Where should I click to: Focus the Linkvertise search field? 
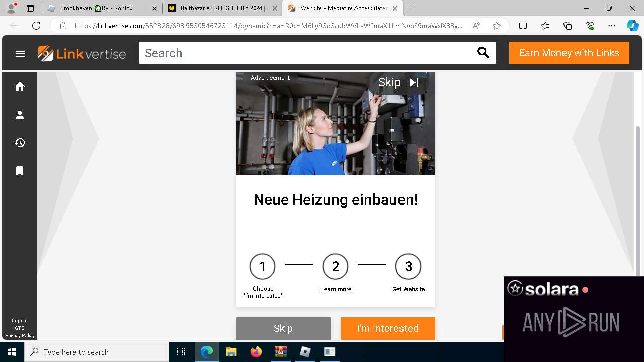[x=307, y=53]
